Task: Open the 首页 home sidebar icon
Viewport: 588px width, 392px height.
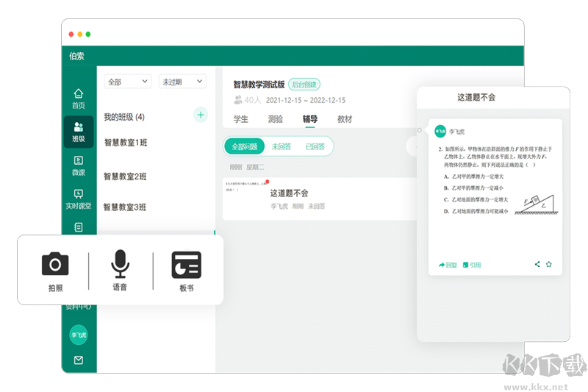Action: tap(79, 99)
